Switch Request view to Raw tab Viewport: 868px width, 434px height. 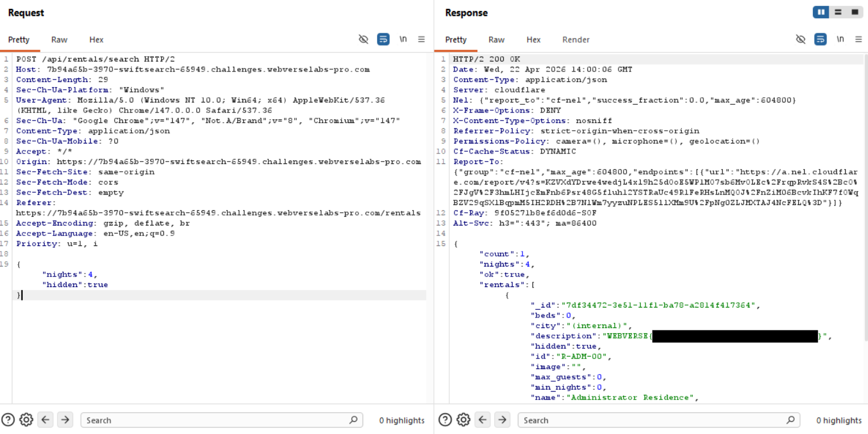point(59,40)
